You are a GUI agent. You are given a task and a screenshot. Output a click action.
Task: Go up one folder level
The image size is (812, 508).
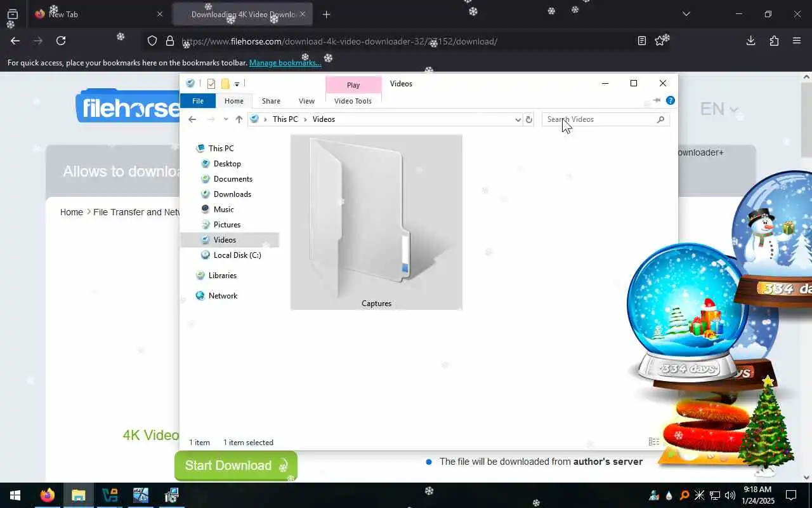pos(239,119)
